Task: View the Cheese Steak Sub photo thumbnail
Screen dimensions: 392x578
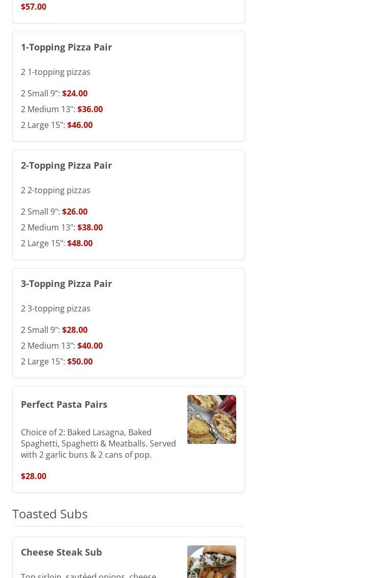Action: [212, 562]
